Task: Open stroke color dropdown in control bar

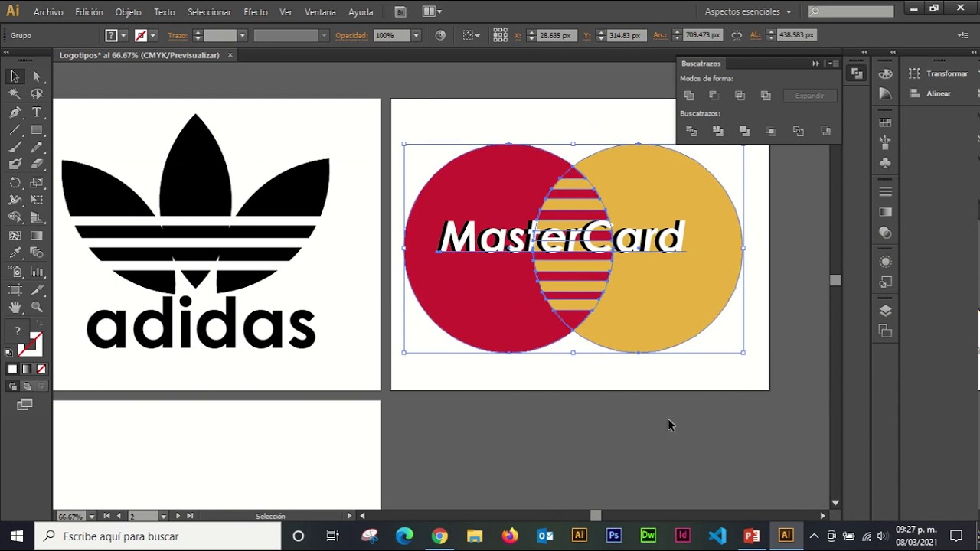Action: click(153, 35)
